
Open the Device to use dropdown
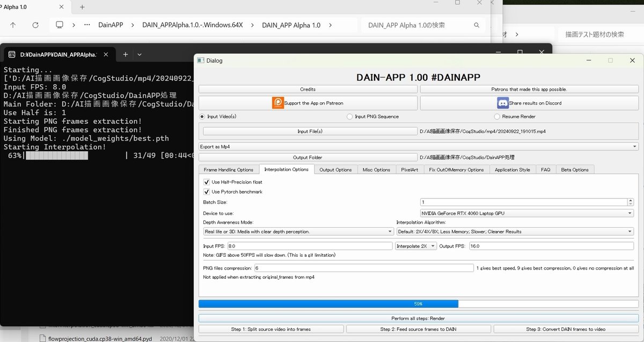point(527,213)
